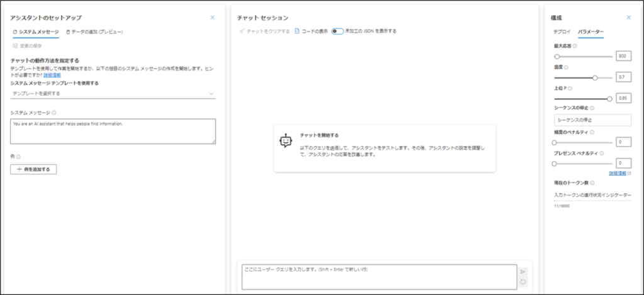
Task: Click the 頻度のペナルティ slider handle
Action: pos(554,143)
